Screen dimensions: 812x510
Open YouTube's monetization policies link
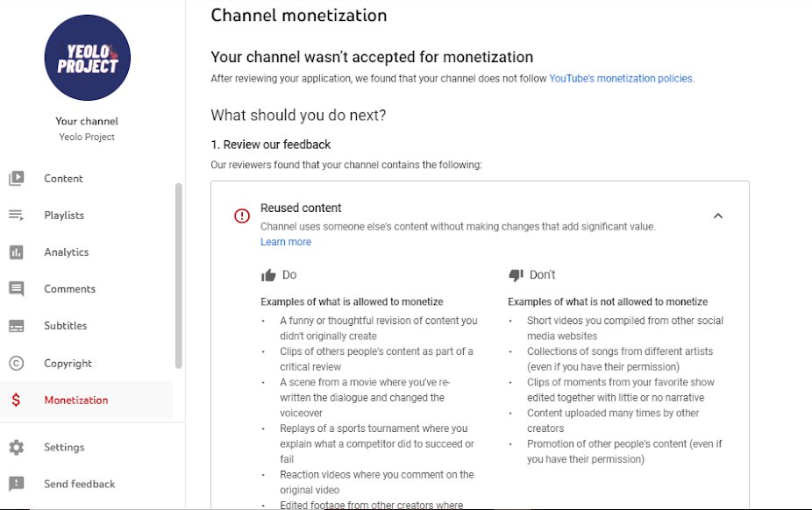coord(621,79)
